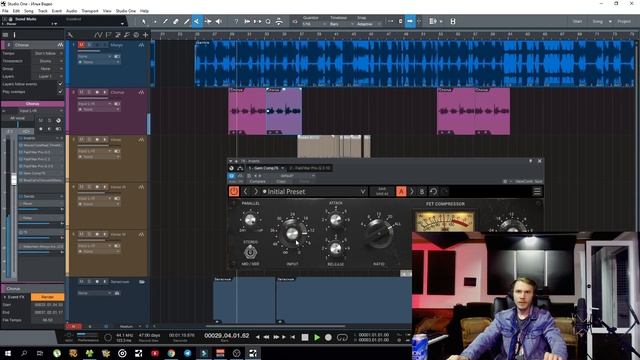Adjust the compressor Ratio knob
The width and height of the screenshot is (640, 360).
378,234
